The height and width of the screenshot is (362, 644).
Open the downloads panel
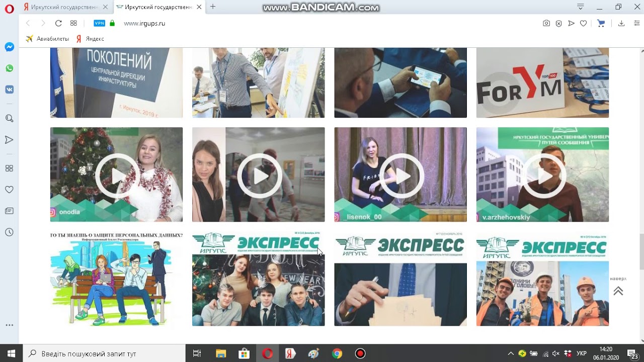621,23
